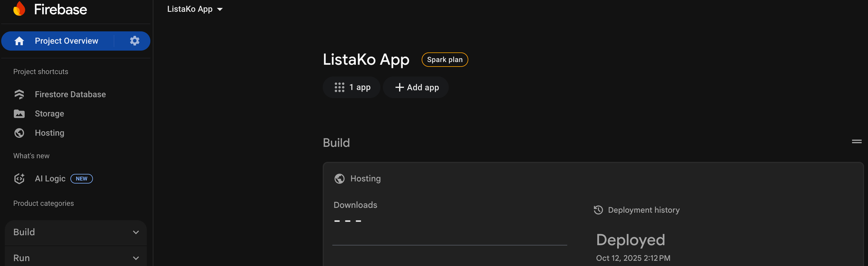868x266 pixels.
Task: Click the Deployment history clock icon
Action: 598,210
